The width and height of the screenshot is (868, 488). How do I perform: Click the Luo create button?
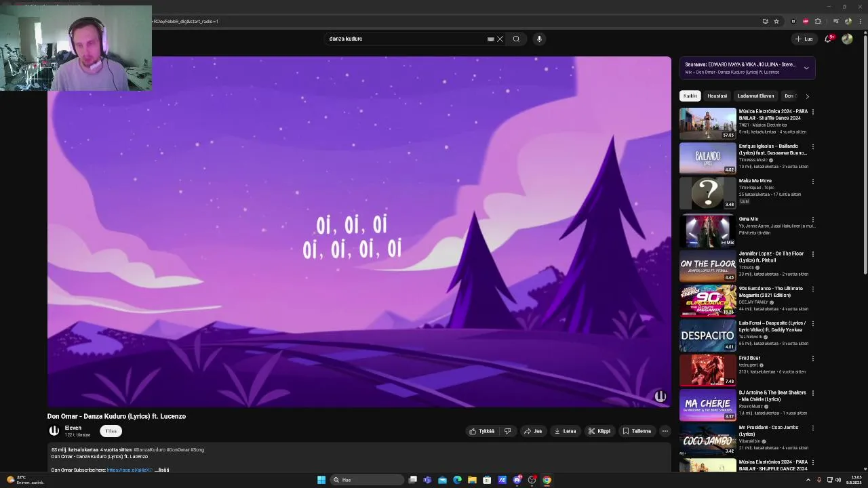(x=804, y=39)
